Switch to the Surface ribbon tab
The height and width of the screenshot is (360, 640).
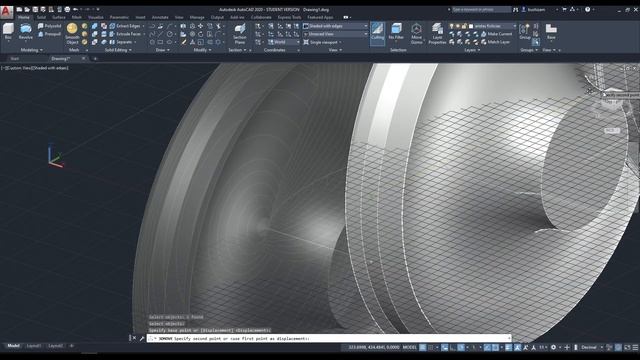tap(59, 18)
